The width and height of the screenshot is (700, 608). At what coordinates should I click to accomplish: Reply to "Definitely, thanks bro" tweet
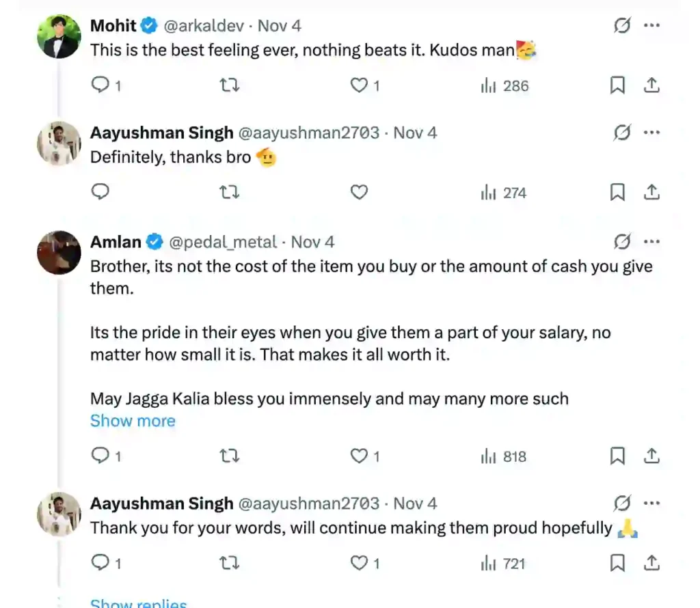tap(100, 193)
